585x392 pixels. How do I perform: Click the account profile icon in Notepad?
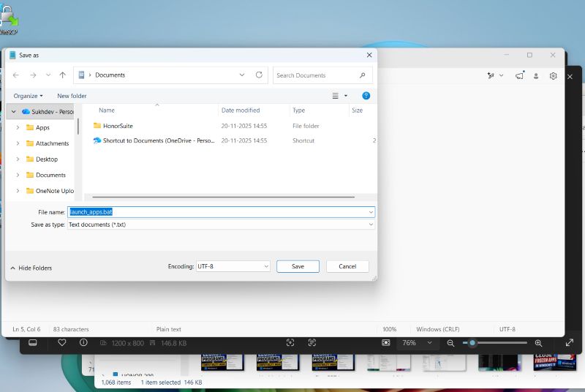tap(536, 76)
